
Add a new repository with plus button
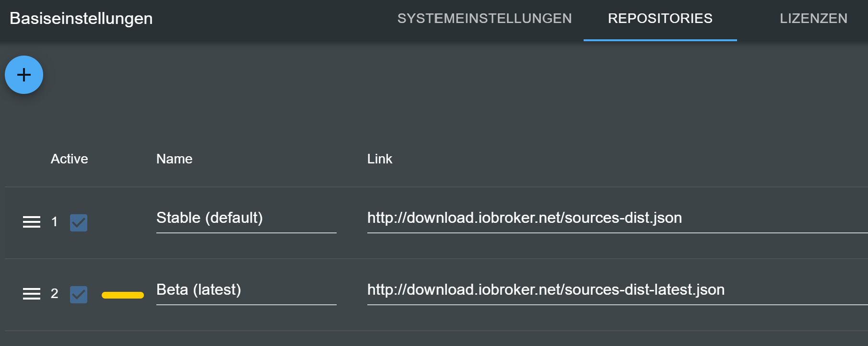pos(24,75)
